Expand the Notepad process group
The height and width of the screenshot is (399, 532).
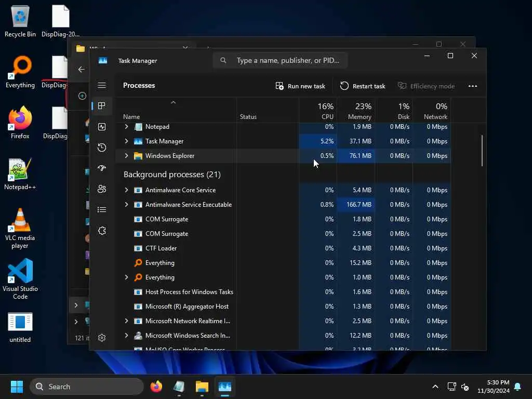click(127, 127)
